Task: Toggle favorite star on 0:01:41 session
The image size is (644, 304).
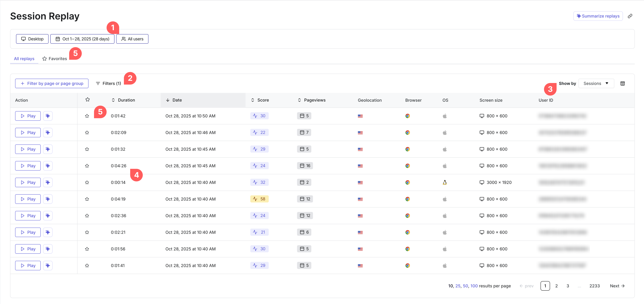Action: [x=87, y=265]
